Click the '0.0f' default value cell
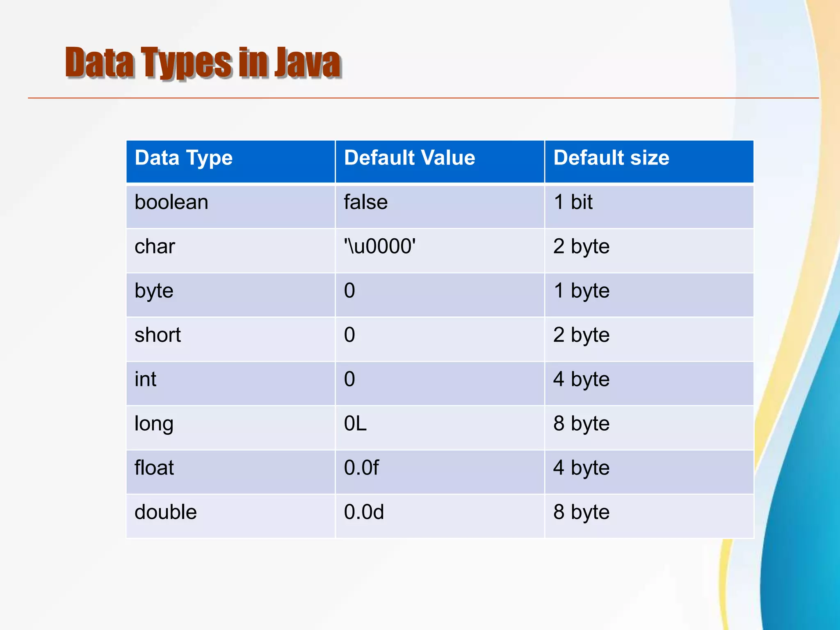This screenshot has height=630, width=840. tap(361, 468)
